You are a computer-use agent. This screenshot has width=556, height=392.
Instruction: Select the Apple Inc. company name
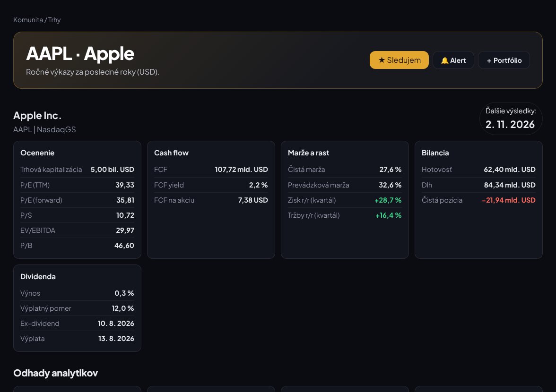(x=37, y=115)
